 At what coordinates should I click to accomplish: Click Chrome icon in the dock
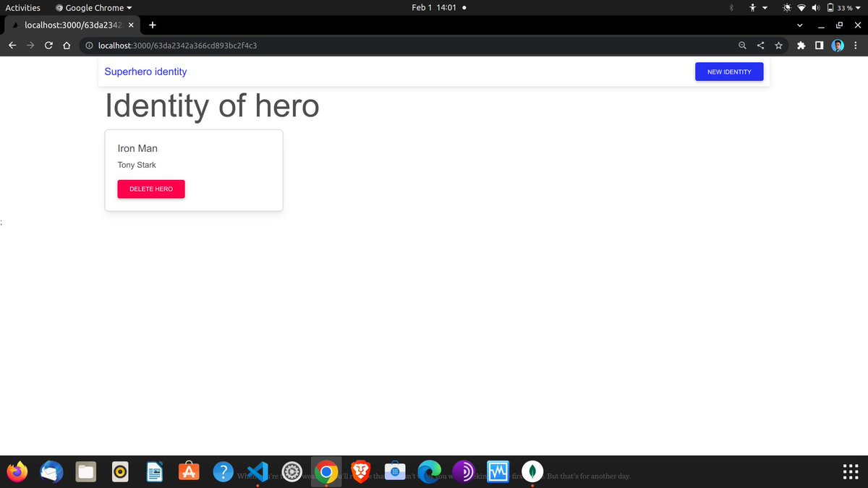pyautogui.click(x=326, y=472)
